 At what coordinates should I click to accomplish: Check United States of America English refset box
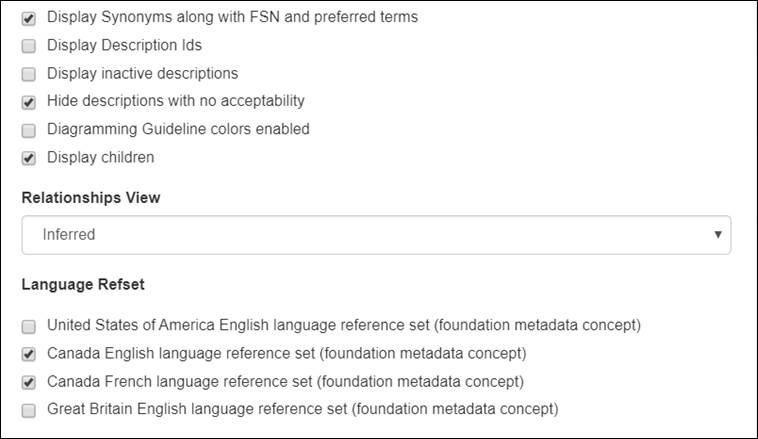pyautogui.click(x=29, y=326)
